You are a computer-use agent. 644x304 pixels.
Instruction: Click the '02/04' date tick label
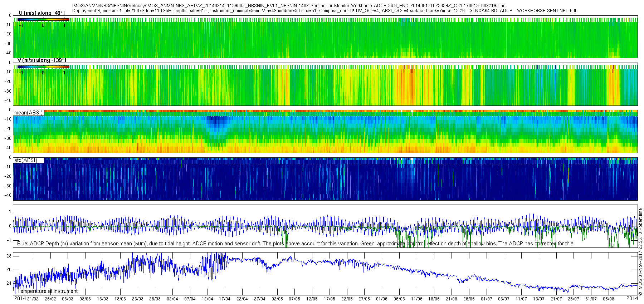(172, 299)
